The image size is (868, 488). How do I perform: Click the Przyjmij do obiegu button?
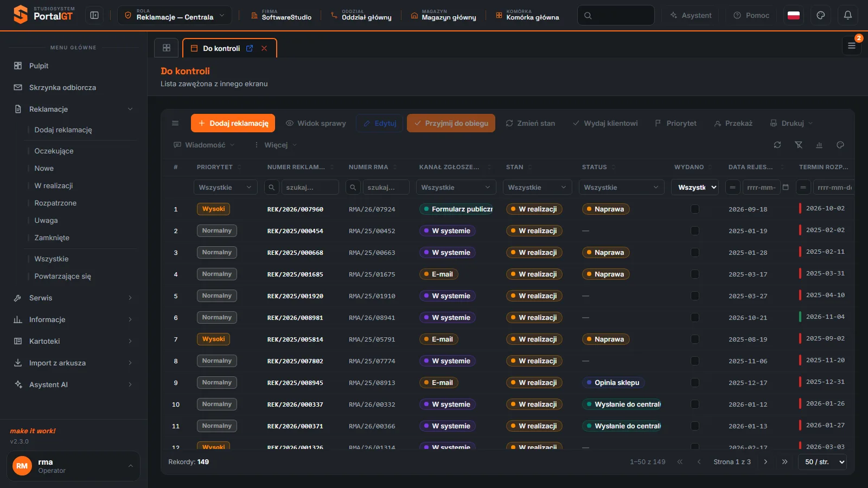click(x=451, y=123)
